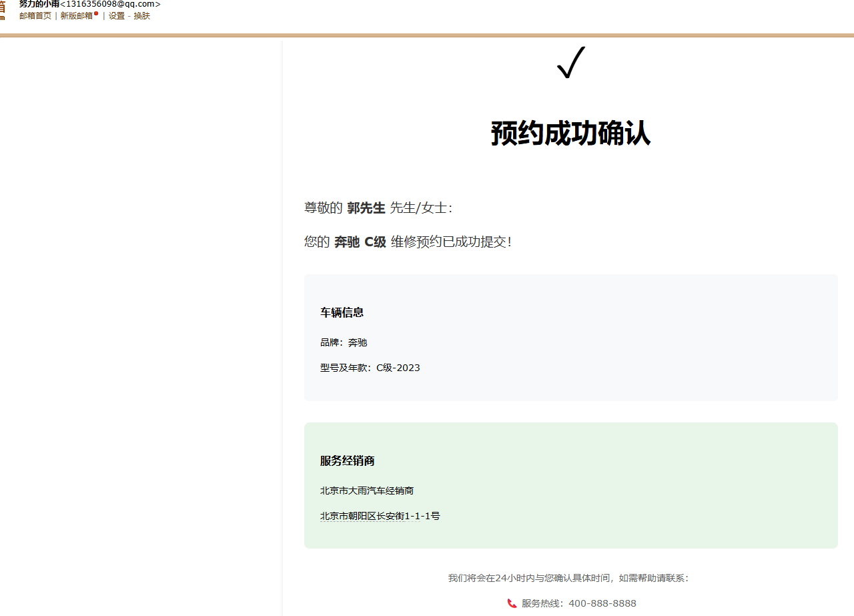Image resolution: width=854 pixels, height=616 pixels.
Task: Click the bold text 奔驰 C级
Action: click(360, 242)
